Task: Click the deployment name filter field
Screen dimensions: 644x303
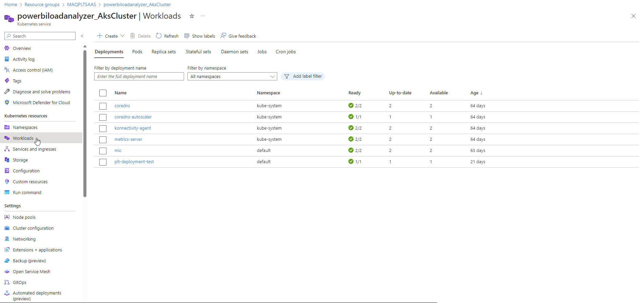Action: click(139, 76)
